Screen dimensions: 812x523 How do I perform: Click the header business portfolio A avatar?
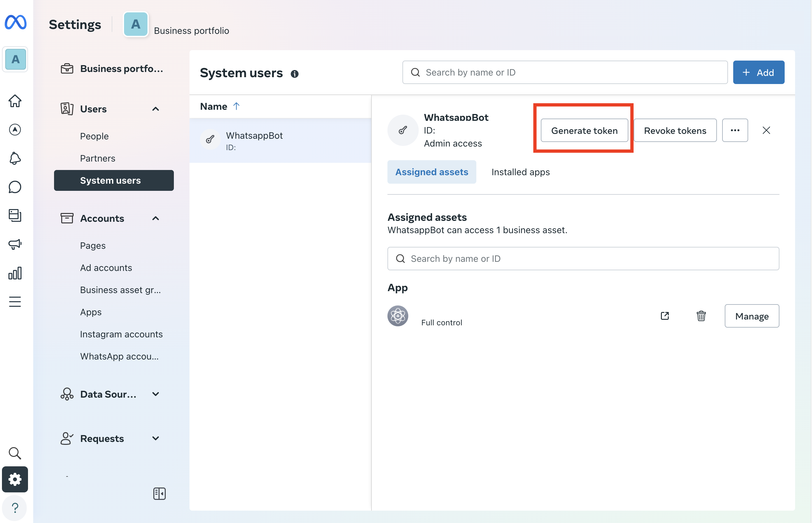(136, 24)
